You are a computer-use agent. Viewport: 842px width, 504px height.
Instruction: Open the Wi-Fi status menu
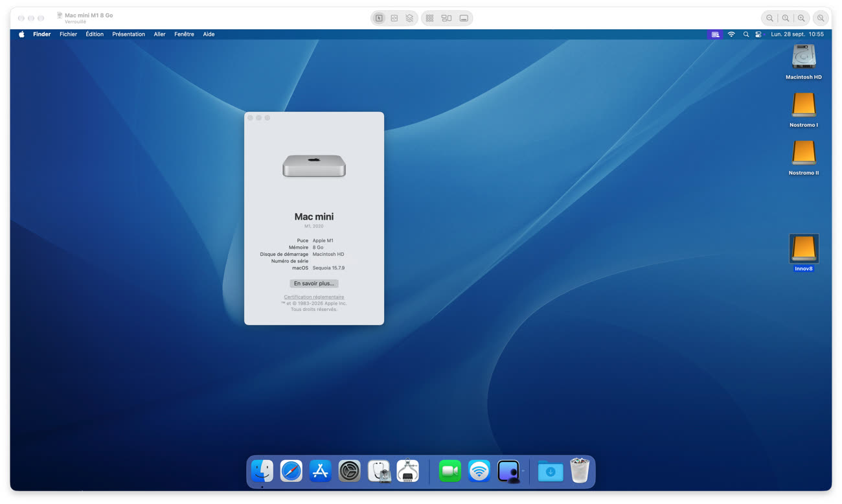click(731, 34)
